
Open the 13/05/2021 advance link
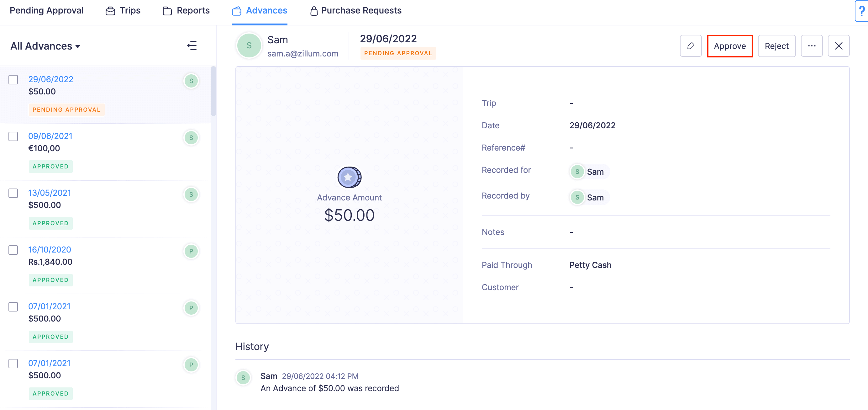(x=50, y=193)
